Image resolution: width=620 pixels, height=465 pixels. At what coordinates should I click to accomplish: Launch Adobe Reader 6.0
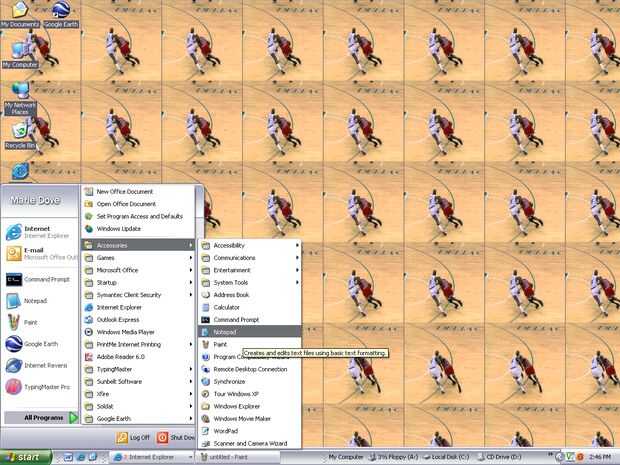coord(138,357)
